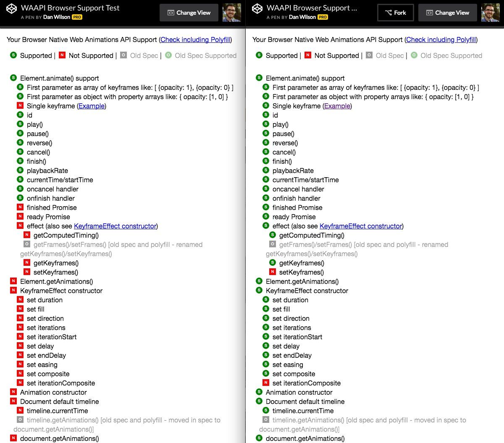Screen dimensions: 504x443
Task: Open KeyframeEffect constructor link in right pane
Action: coord(361,226)
